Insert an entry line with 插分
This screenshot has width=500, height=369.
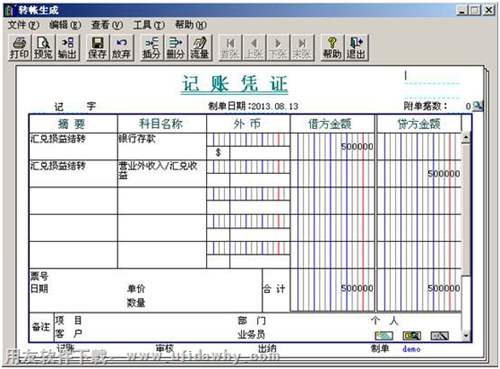(152, 48)
